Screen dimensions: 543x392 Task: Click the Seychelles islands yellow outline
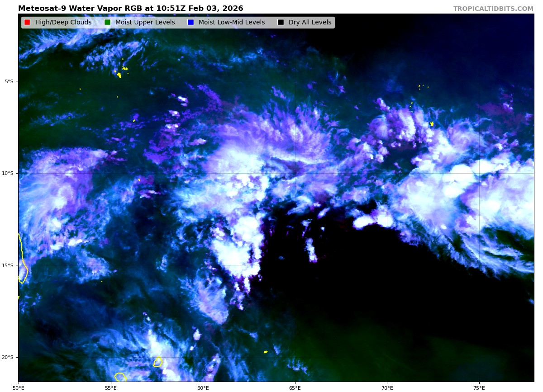(x=119, y=75)
